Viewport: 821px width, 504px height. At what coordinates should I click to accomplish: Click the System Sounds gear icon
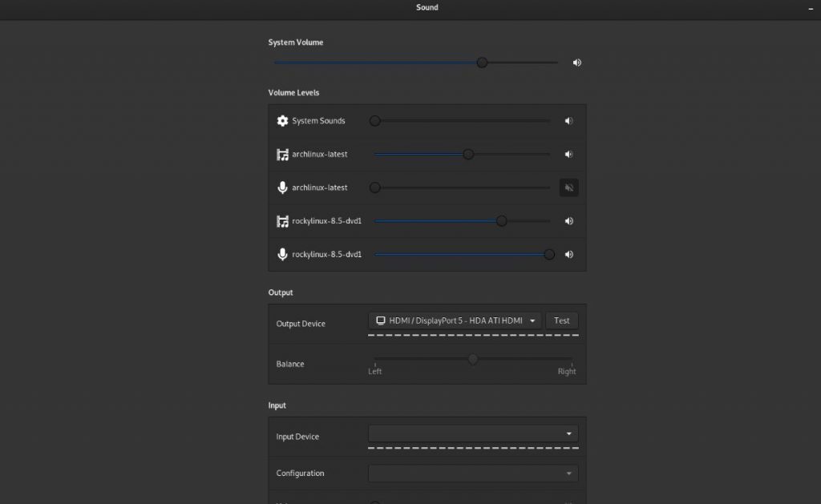[282, 120]
